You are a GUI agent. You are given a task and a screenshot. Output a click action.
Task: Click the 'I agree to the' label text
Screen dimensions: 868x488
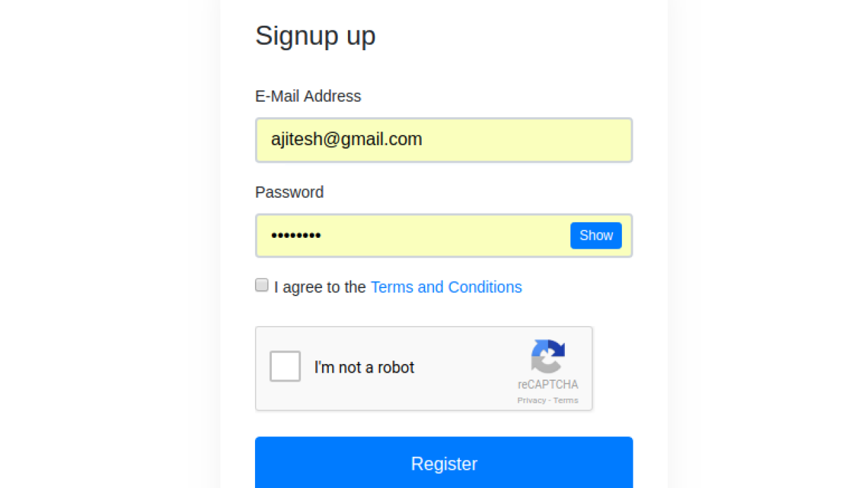(x=320, y=287)
